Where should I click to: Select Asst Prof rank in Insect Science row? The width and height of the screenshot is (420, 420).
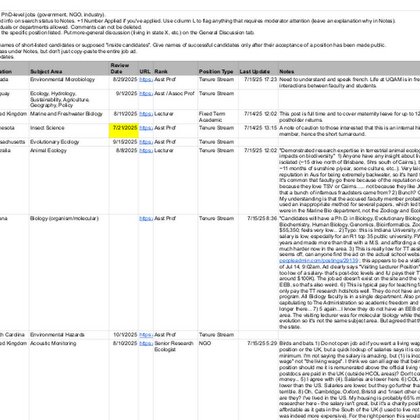click(x=175, y=131)
